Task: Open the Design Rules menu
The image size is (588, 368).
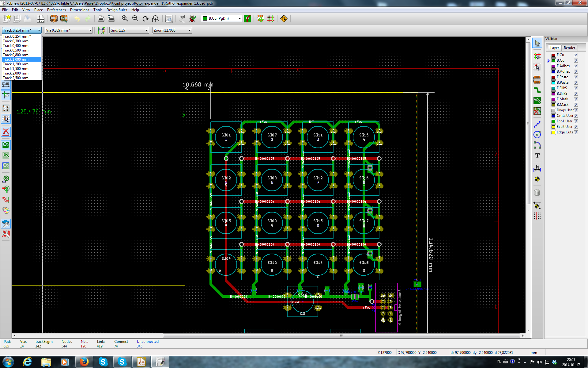Action: click(116, 10)
